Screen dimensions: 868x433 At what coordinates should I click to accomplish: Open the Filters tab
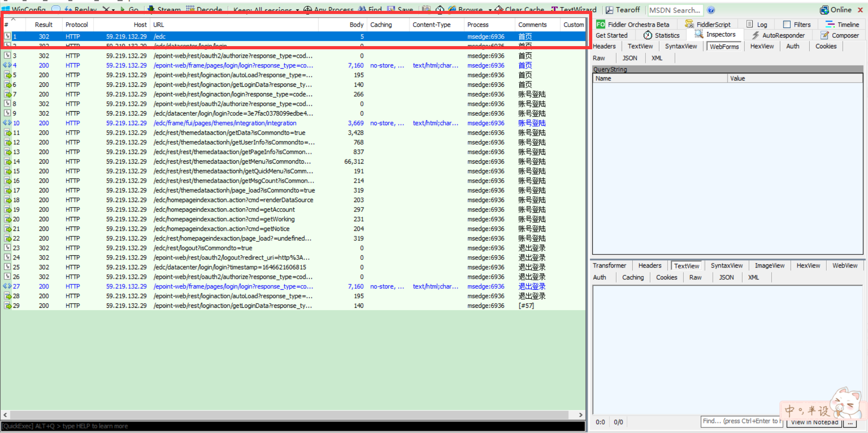tap(797, 24)
